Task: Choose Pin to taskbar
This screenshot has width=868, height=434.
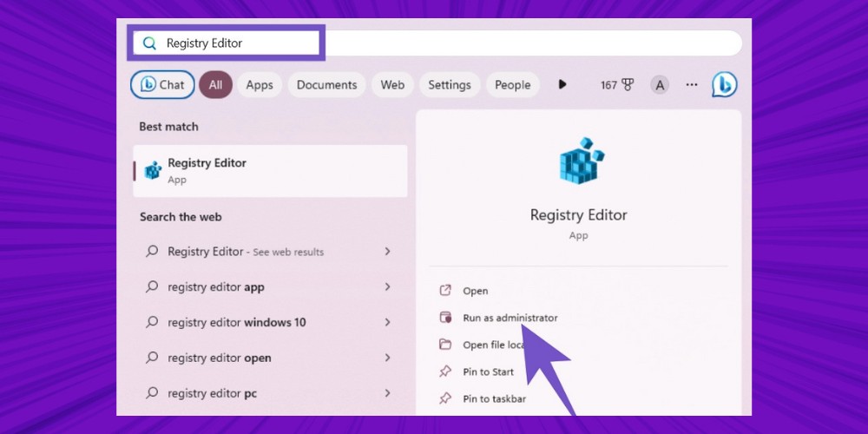Action: click(x=495, y=398)
